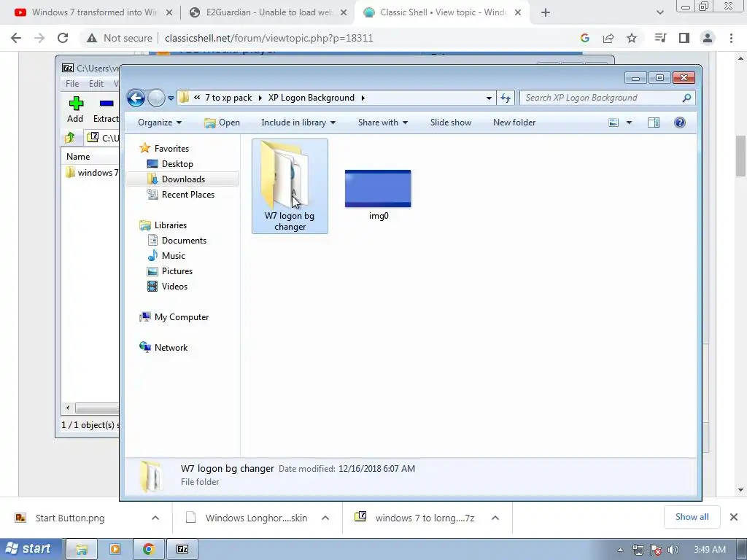
Task: Click the Explorer Forward arrow button
Action: pyautogui.click(x=156, y=98)
